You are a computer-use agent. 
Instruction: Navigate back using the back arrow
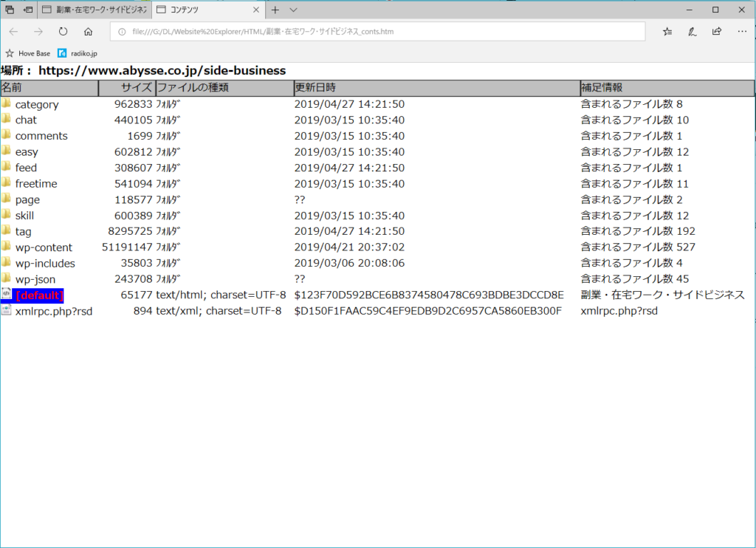click(13, 31)
